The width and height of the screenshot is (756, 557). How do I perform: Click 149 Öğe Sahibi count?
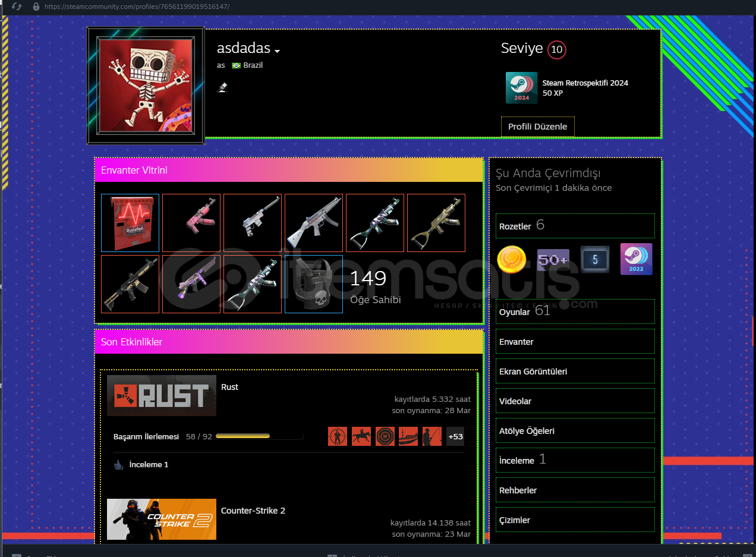(376, 286)
